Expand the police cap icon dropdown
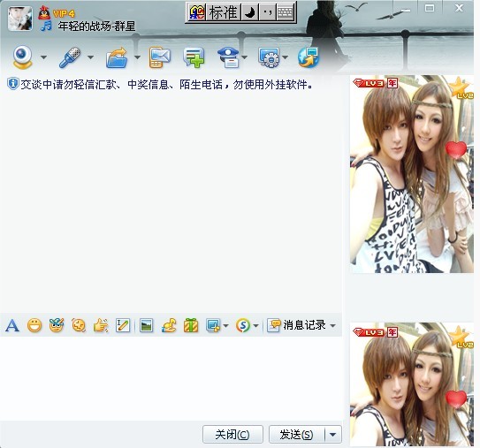The image size is (480, 448). coord(244,57)
